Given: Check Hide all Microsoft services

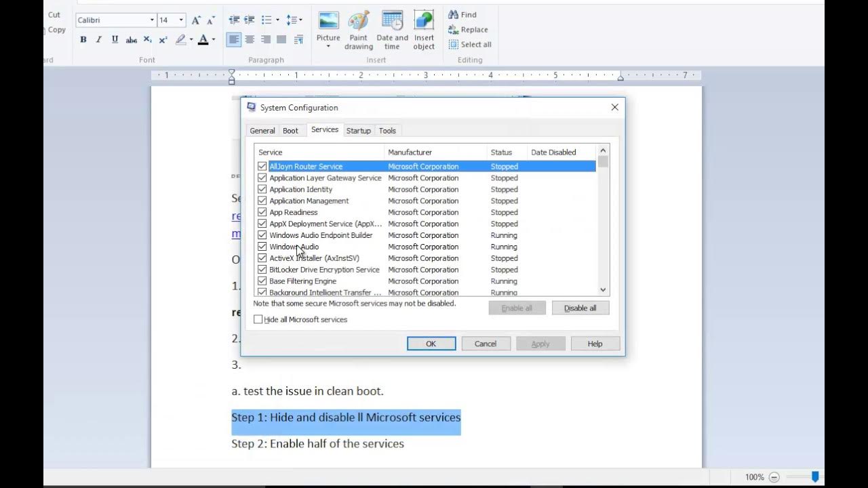Looking at the screenshot, I should pyautogui.click(x=258, y=319).
